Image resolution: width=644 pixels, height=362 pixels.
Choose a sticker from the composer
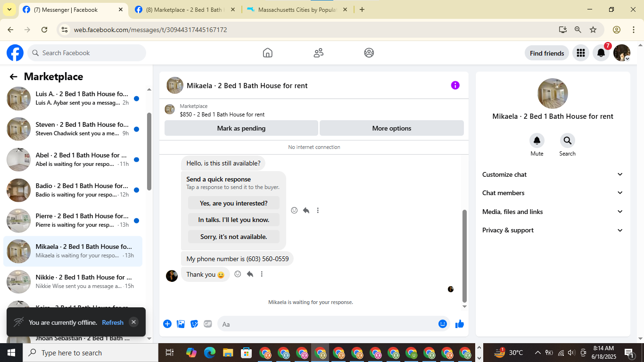click(x=194, y=324)
